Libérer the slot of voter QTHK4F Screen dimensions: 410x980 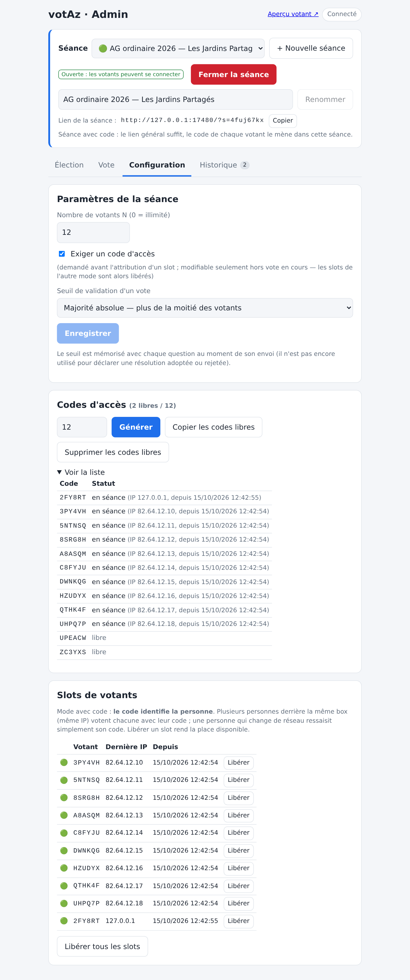pyautogui.click(x=238, y=886)
